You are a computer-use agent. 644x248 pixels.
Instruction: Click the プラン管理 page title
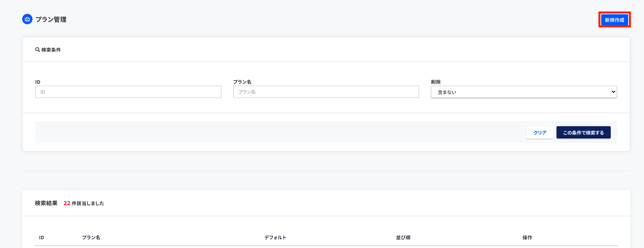pyautogui.click(x=51, y=19)
